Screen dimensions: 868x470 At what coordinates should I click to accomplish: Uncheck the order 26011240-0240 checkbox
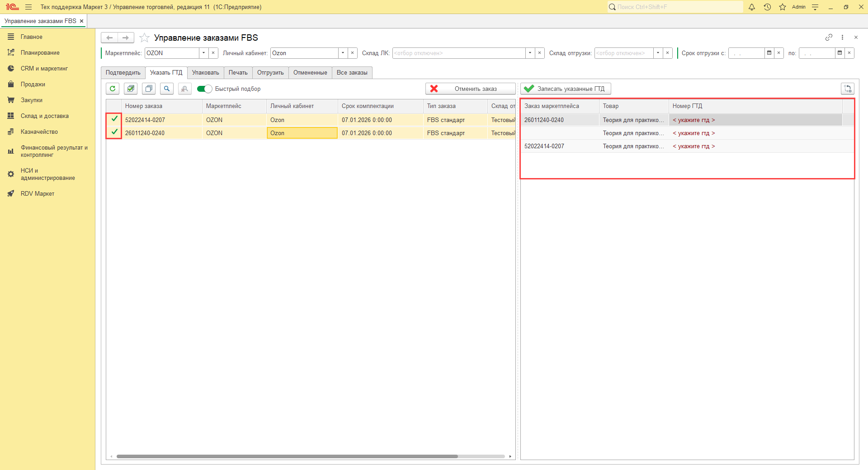coord(114,132)
